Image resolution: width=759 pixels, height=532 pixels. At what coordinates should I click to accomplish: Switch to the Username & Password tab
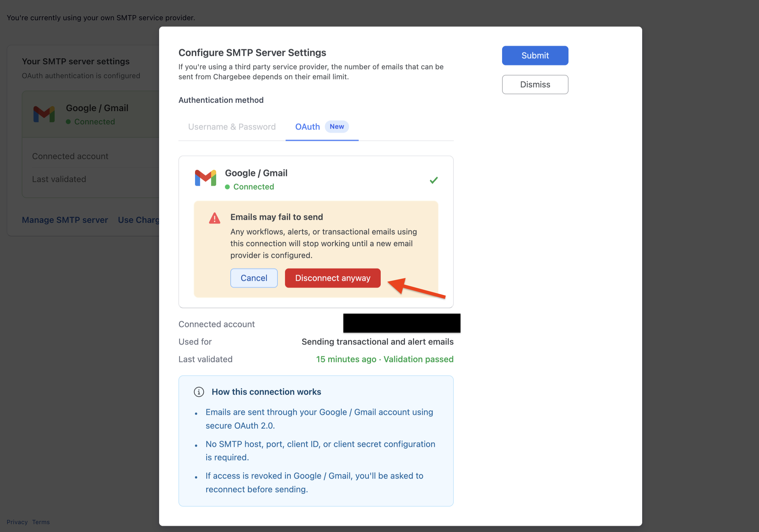[232, 127]
